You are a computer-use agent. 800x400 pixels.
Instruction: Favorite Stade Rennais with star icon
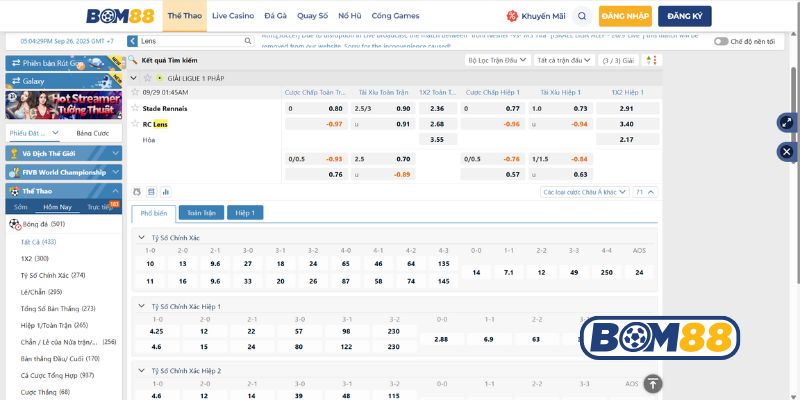pos(136,108)
